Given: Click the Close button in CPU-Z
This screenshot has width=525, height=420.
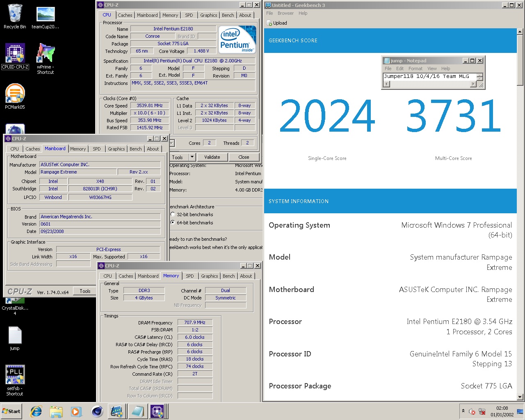Looking at the screenshot, I should [x=244, y=157].
